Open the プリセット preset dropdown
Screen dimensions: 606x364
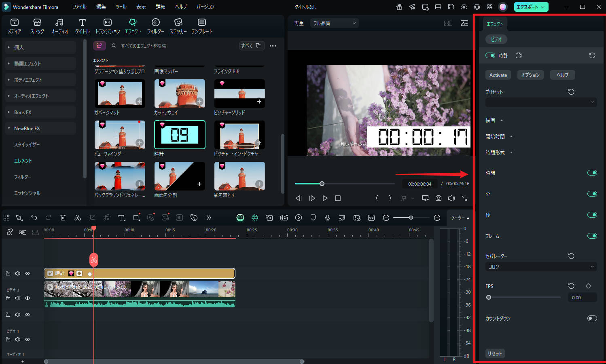[x=541, y=102]
